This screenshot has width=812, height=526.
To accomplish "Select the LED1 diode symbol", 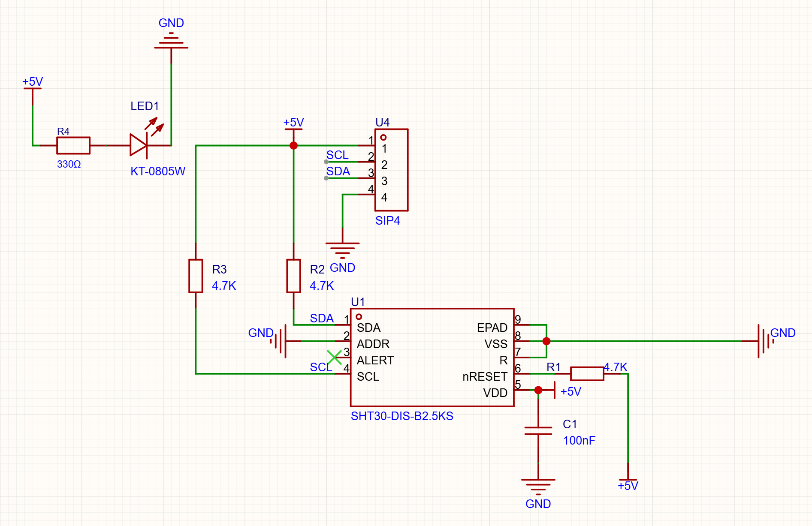I will tap(139, 145).
